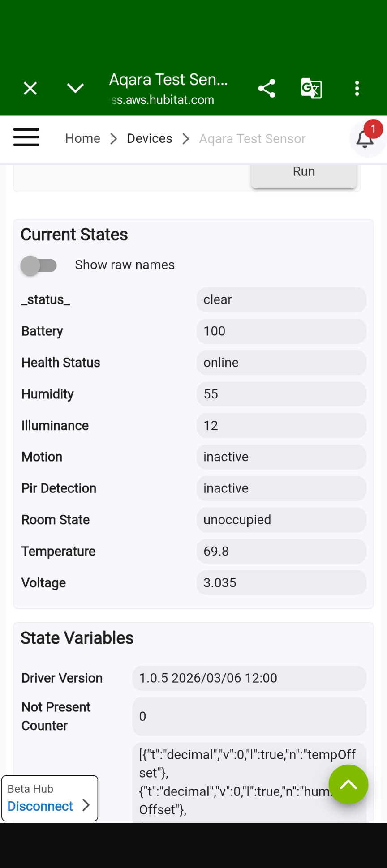Tap the hubitat.com URL in the header
This screenshot has width=387, height=868.
coord(163,100)
